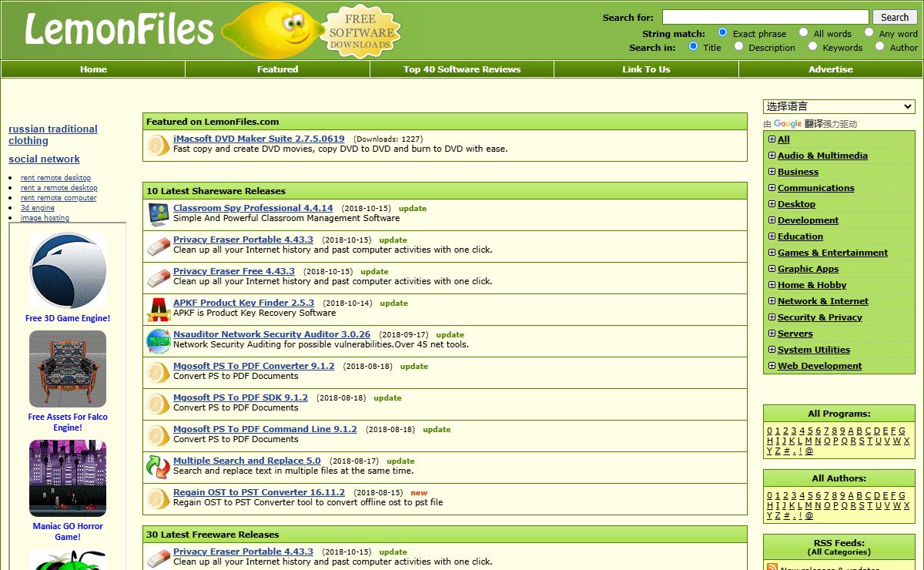The width and height of the screenshot is (924, 570).
Task: Select the Any word string match option
Action: point(869,32)
